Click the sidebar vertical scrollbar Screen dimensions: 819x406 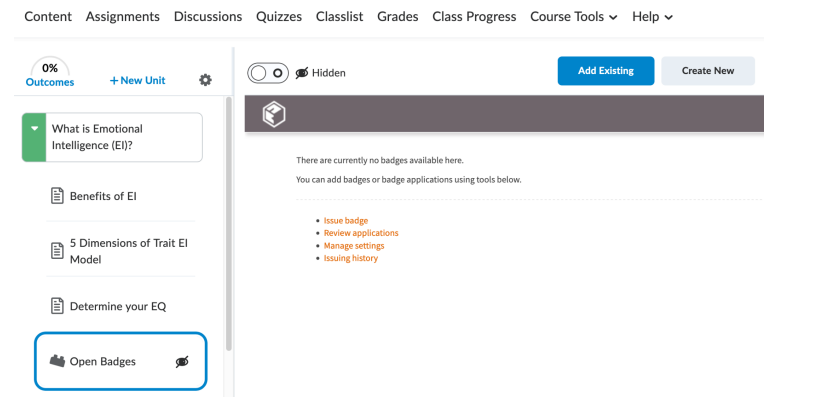pos(228,224)
